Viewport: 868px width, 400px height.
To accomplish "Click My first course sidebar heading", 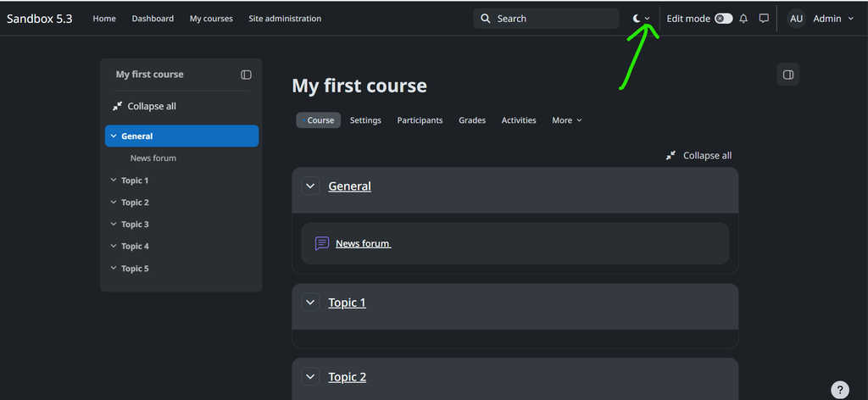I will (x=149, y=74).
